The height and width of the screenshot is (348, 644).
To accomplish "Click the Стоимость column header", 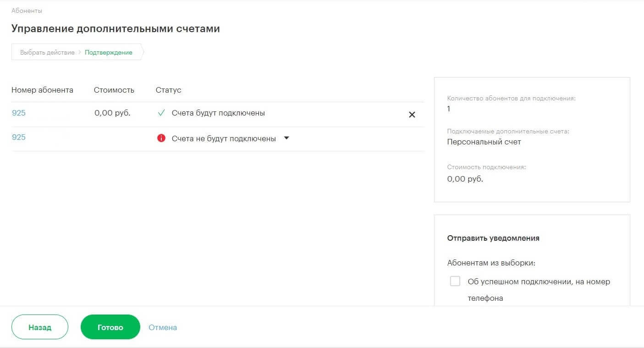I will tap(114, 90).
